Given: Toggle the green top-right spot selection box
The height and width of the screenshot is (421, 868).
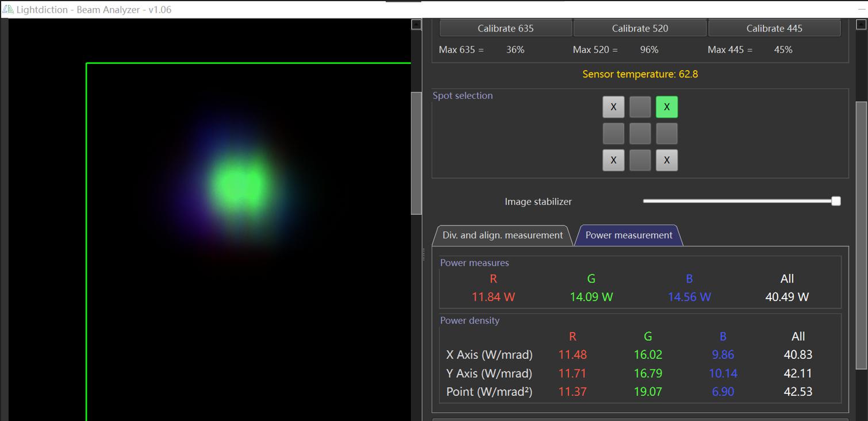Looking at the screenshot, I should pos(667,107).
